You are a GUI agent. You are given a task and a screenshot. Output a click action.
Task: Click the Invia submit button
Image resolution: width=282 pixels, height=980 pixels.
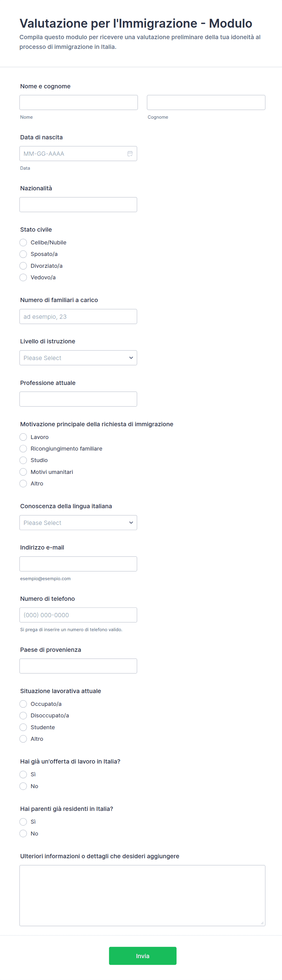(143, 956)
